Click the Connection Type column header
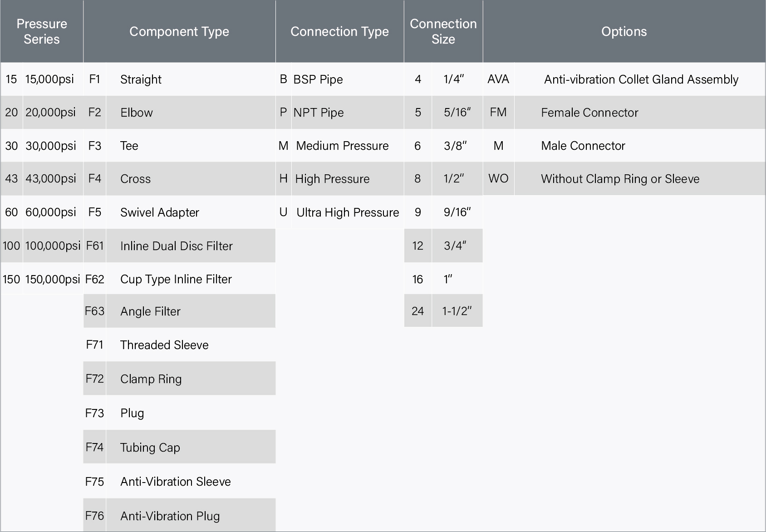 click(x=339, y=31)
